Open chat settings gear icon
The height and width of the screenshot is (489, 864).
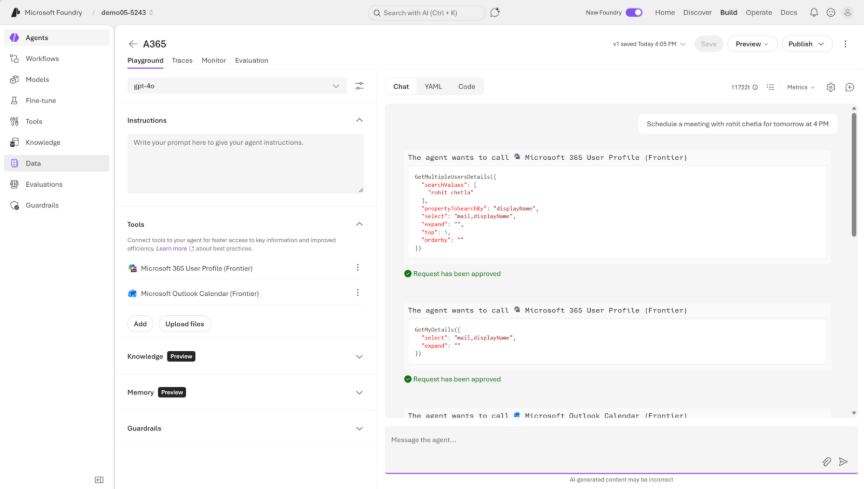tap(831, 87)
